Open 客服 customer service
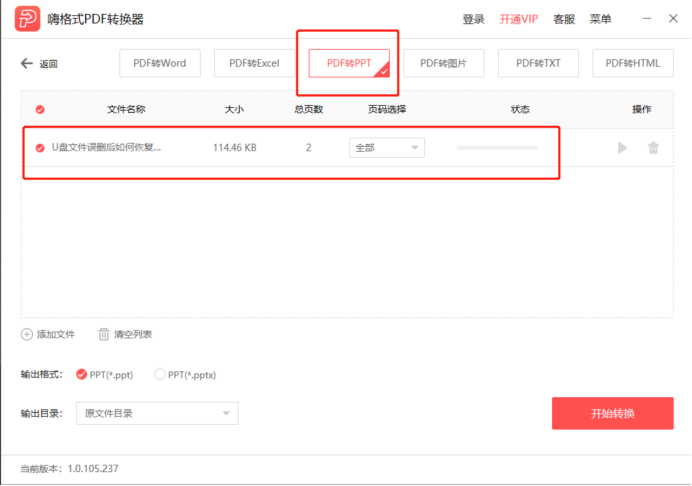This screenshot has width=692, height=486. tap(564, 19)
